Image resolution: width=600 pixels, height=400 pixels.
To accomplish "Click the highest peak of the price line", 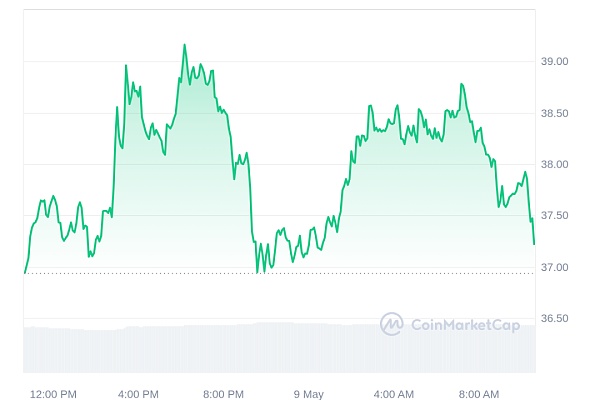I will point(184,45).
